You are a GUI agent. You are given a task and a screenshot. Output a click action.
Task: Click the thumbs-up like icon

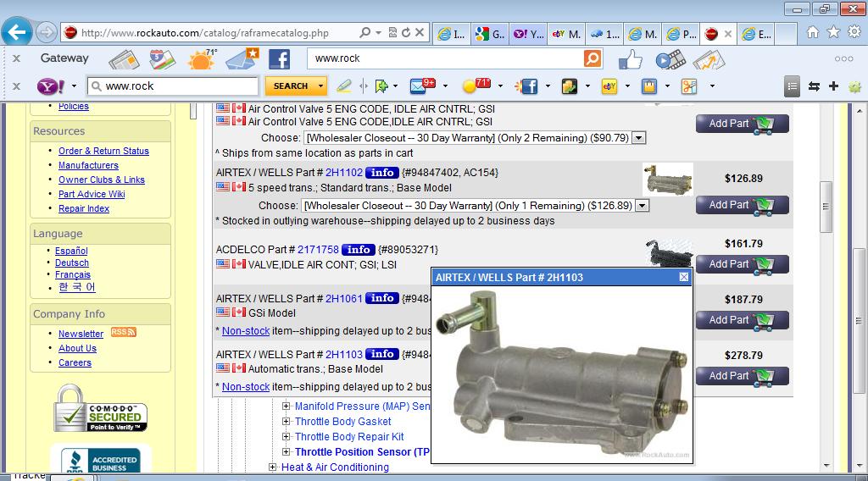[x=630, y=59]
